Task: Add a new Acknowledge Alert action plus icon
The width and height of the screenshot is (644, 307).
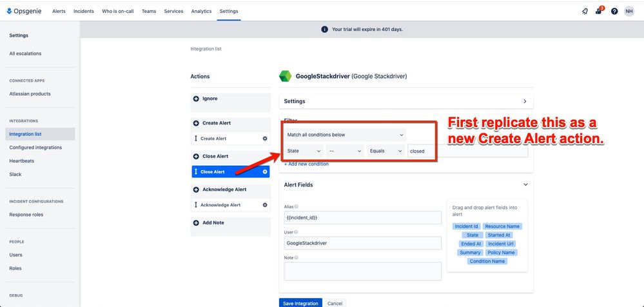Action: coord(196,190)
